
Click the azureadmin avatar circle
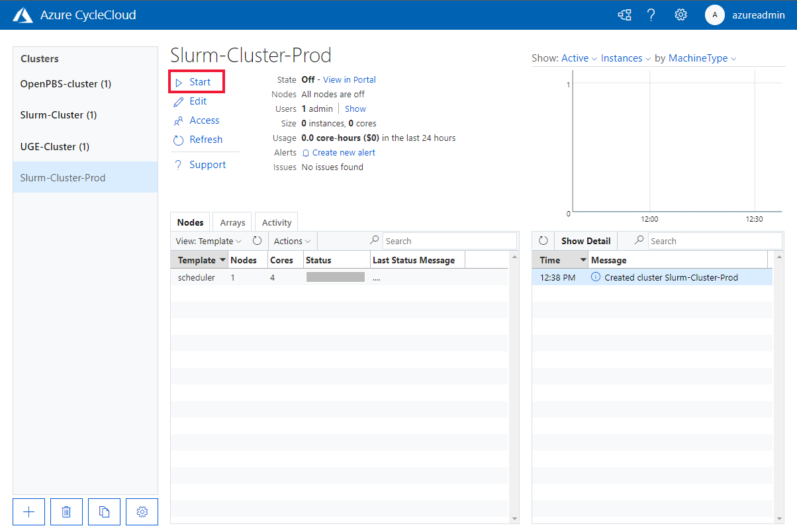(715, 15)
